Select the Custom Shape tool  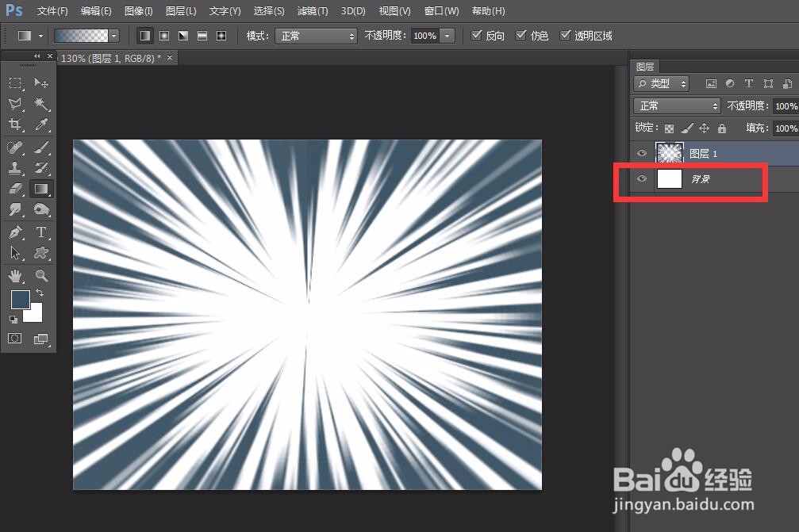[40, 252]
